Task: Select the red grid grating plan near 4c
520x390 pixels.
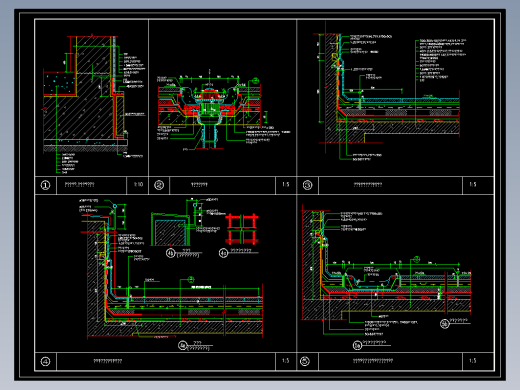Action: coord(242,229)
